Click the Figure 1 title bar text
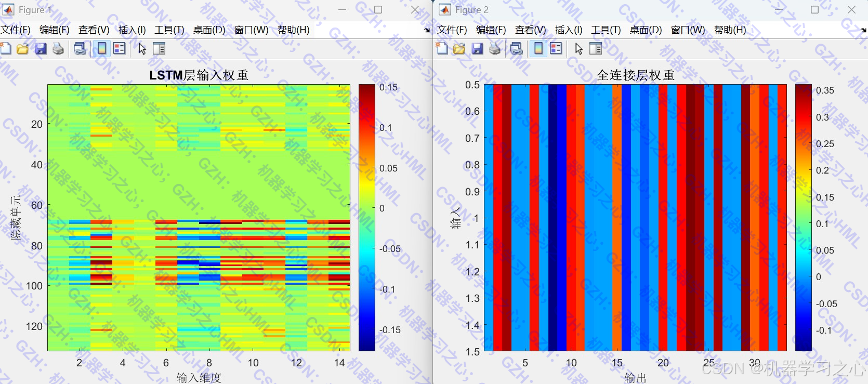The width and height of the screenshot is (868, 384). coord(35,10)
